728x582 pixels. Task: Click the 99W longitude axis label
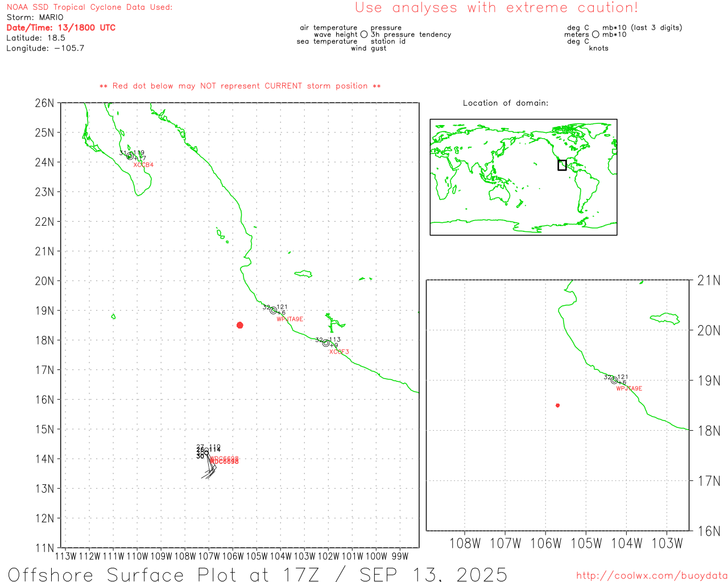(400, 556)
